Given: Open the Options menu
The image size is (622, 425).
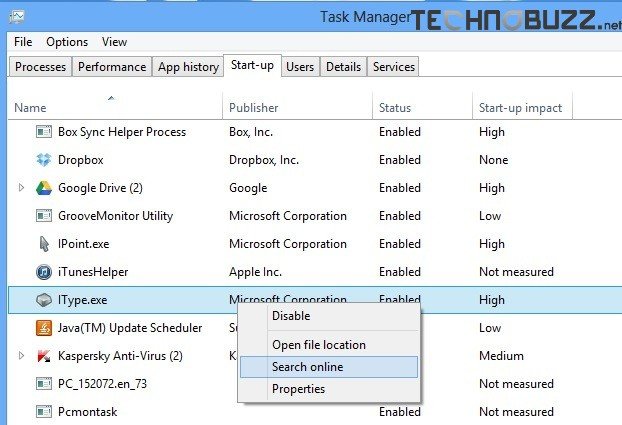Looking at the screenshot, I should tap(67, 42).
